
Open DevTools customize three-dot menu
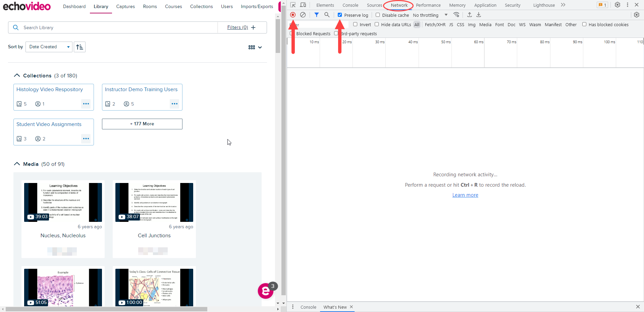coord(627,5)
